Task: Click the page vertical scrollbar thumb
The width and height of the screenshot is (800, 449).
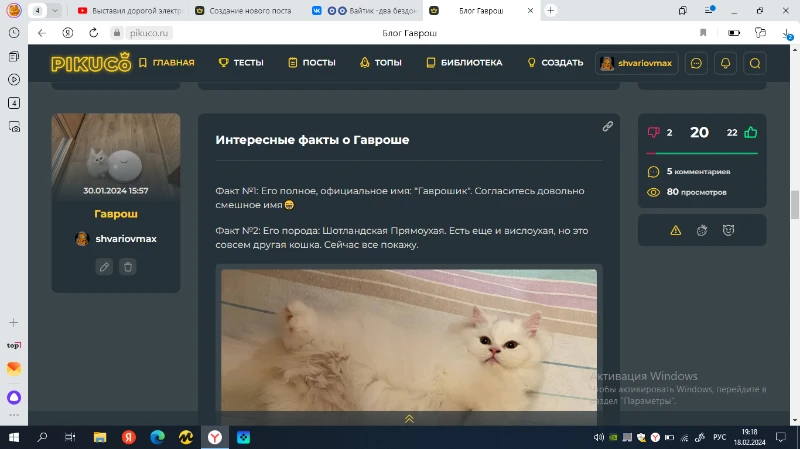Action: pyautogui.click(x=795, y=205)
